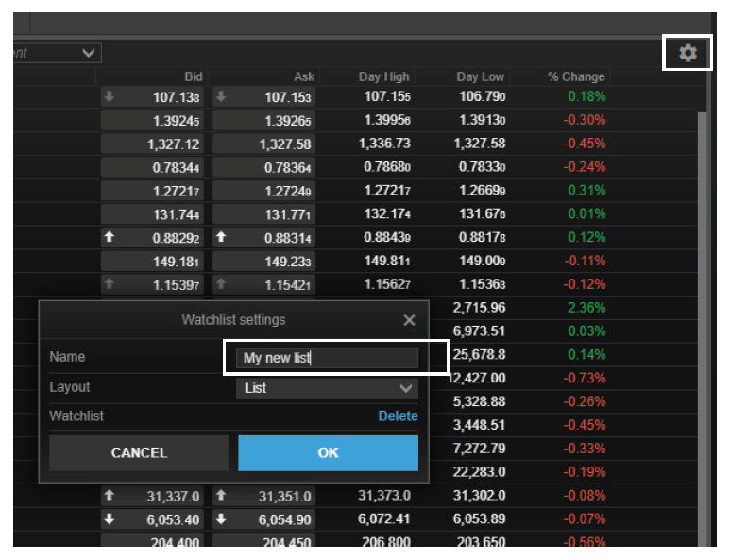Screen dimensions: 730x560
Task: Click the up arrow beside bid 0.88292
Action: tap(110, 238)
